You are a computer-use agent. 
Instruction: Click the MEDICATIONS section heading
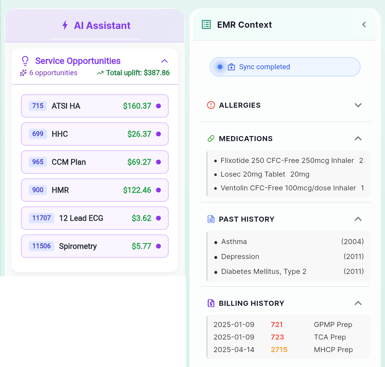click(x=246, y=139)
